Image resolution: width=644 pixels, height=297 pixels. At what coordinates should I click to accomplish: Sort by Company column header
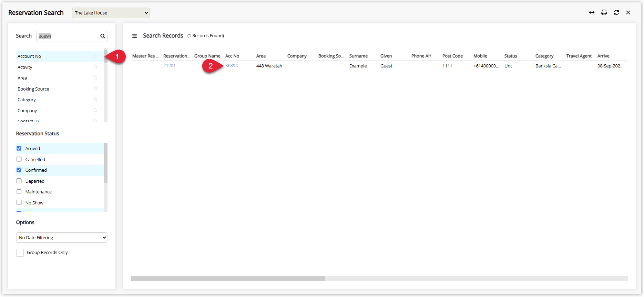(297, 56)
